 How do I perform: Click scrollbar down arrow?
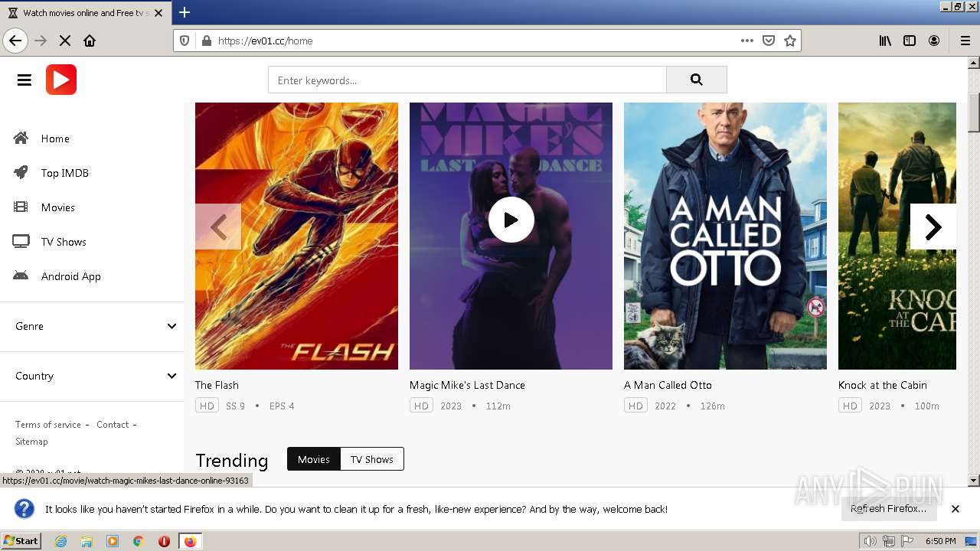pos(974,481)
